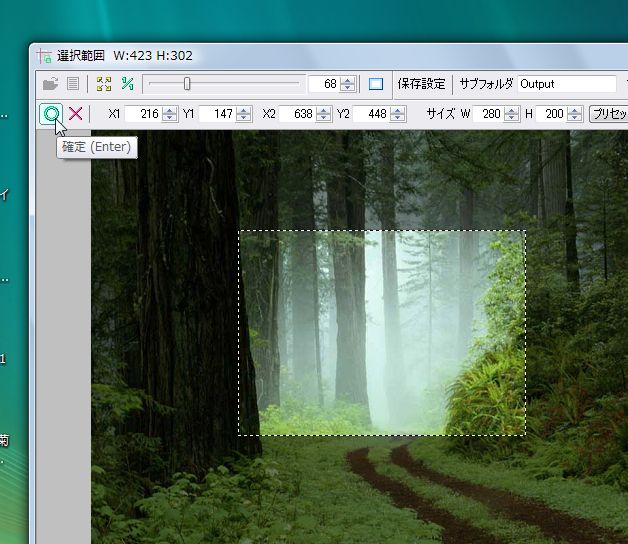Screen dimensions: 628x544
Task: Click the プリセット preset button
Action: (x=609, y=114)
